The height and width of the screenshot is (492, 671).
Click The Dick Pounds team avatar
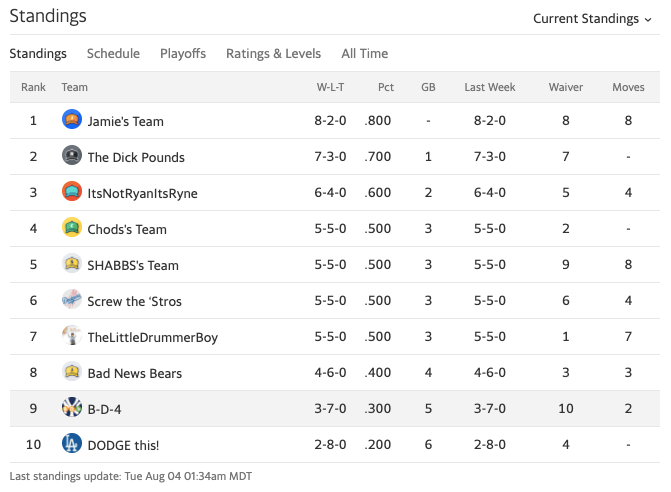coord(72,156)
